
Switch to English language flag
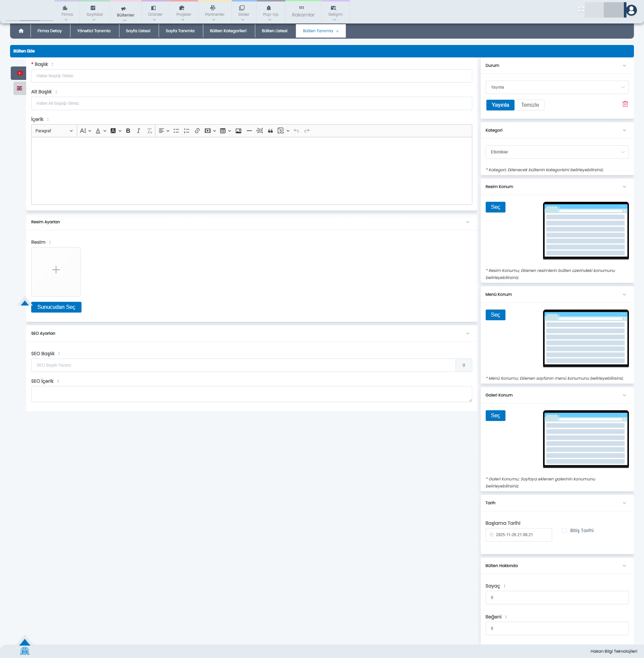pyautogui.click(x=19, y=88)
